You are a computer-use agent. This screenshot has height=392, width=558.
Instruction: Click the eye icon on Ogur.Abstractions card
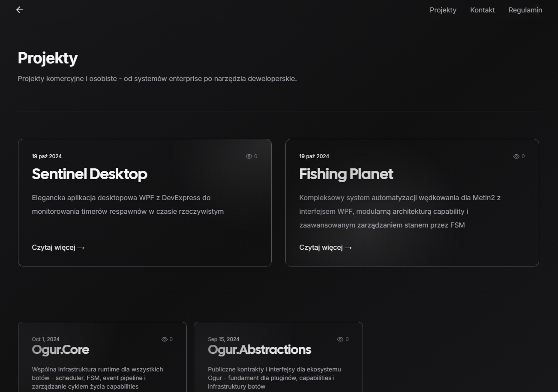point(340,339)
